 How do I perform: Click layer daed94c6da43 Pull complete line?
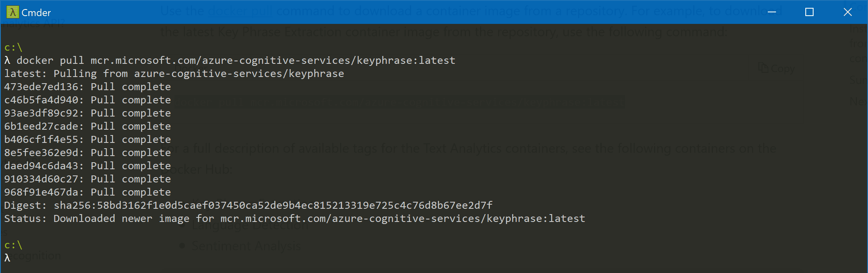(87, 166)
